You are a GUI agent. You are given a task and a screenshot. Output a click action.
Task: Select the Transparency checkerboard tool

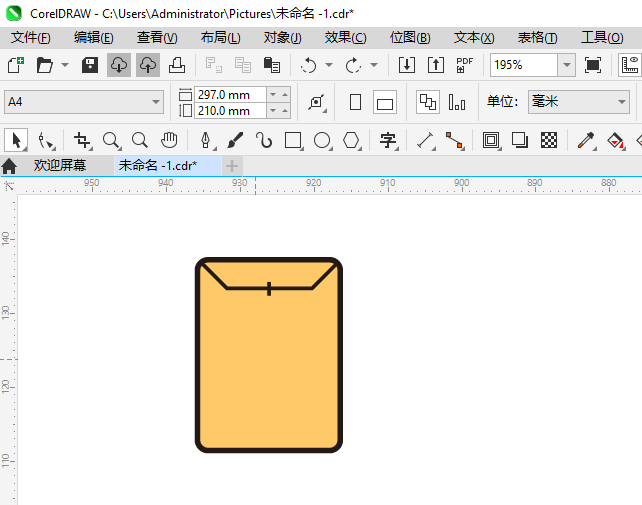tap(549, 140)
